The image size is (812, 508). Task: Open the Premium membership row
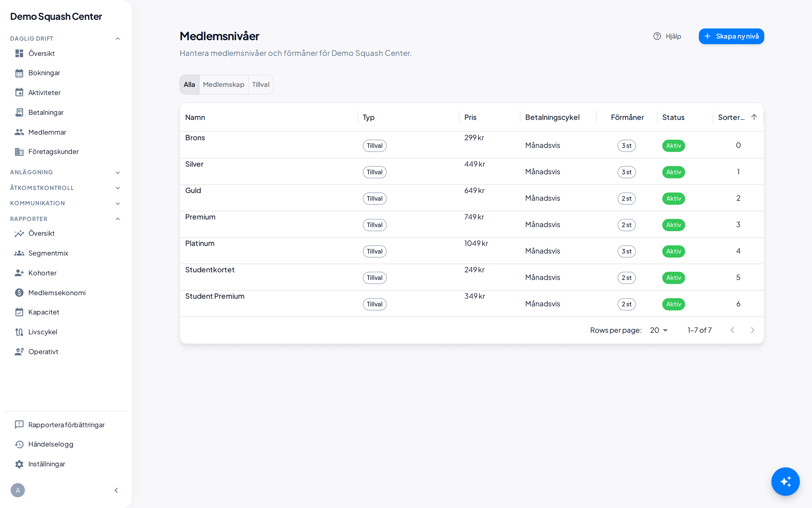coord(472,224)
